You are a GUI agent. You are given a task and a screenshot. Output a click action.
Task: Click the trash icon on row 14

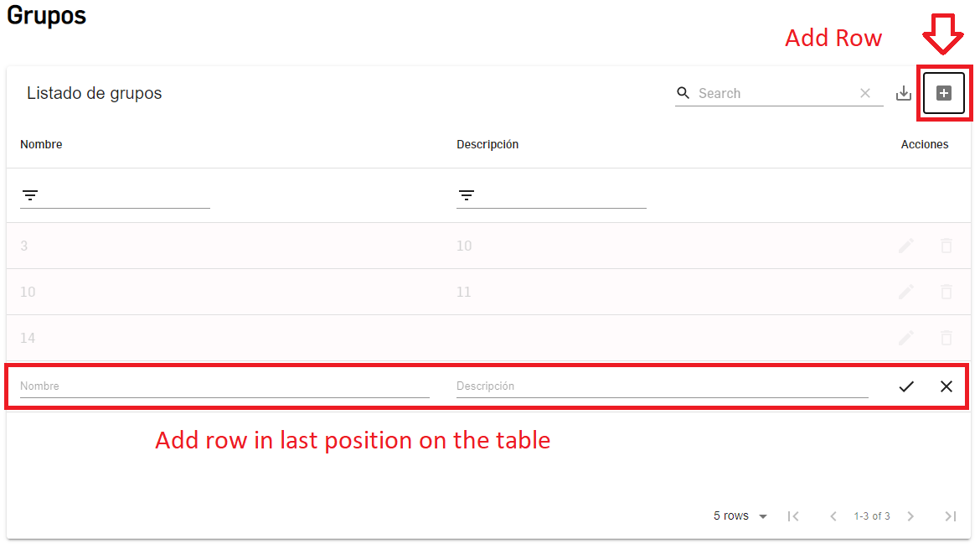(946, 338)
